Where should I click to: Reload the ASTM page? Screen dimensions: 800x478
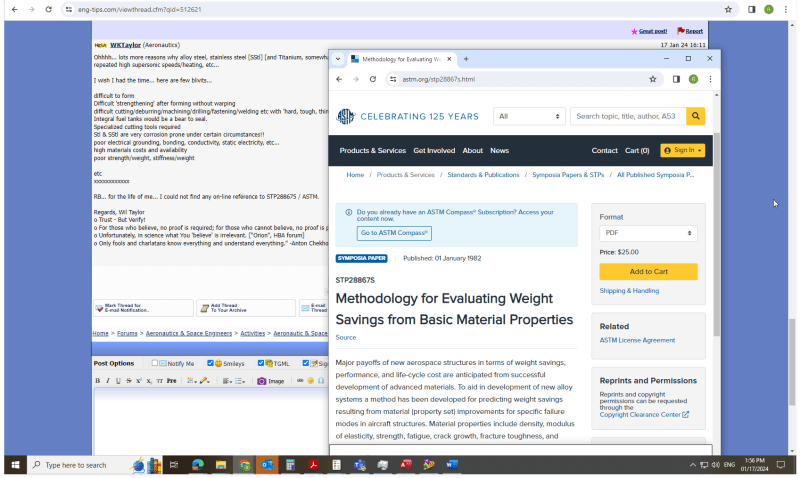click(373, 79)
